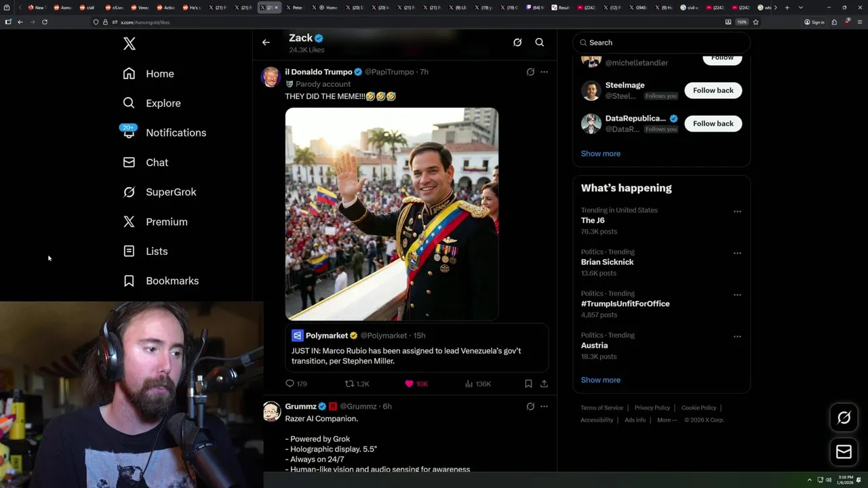Click the floating Grok button
The image size is (868, 488).
844,418
